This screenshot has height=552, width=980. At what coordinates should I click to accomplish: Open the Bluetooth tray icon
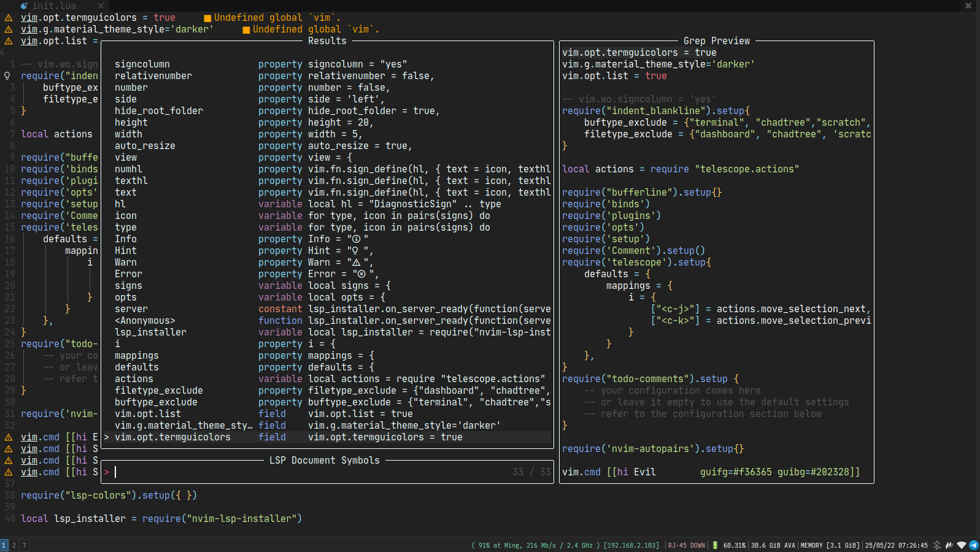tap(937, 545)
